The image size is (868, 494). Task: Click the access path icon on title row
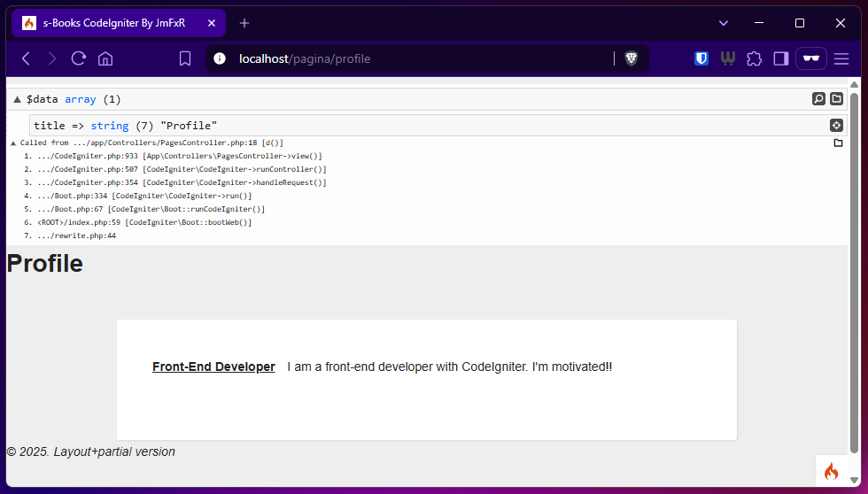tap(835, 126)
